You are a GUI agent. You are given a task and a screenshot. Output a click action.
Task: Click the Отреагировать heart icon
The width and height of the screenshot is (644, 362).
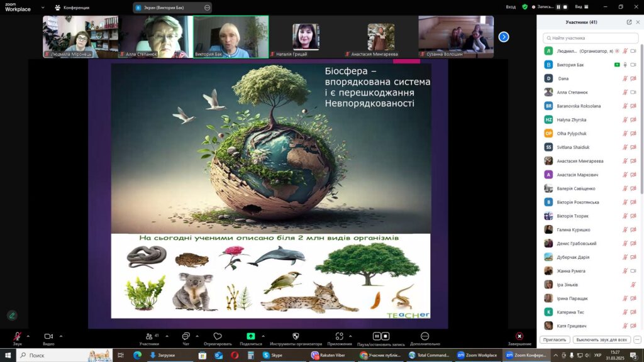coord(218,337)
